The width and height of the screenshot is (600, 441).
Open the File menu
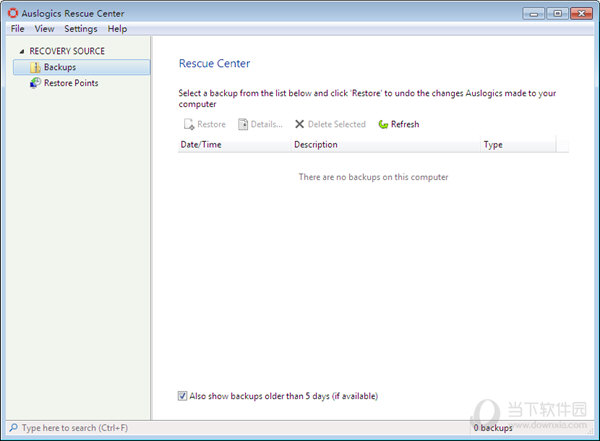(17, 29)
